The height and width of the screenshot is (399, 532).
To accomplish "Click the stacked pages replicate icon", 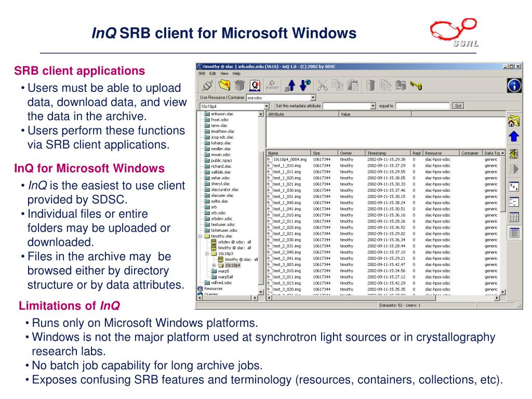I will point(385,86).
